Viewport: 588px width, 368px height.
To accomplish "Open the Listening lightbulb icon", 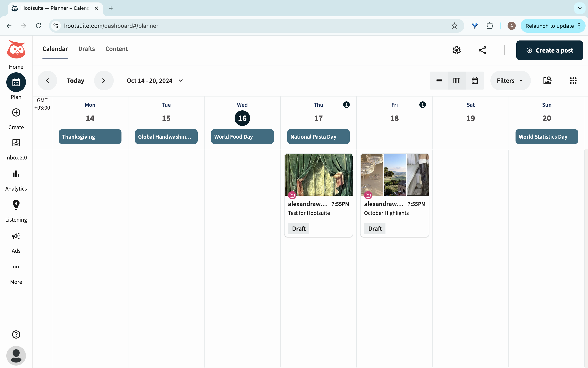I will click(16, 205).
